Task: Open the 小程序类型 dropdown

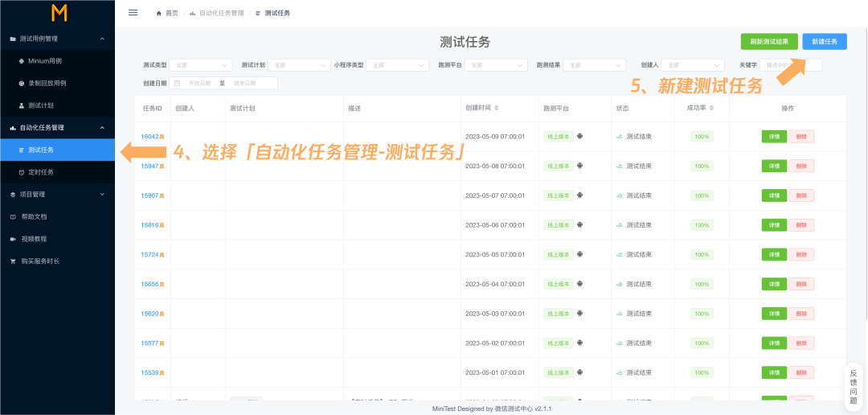Action: (x=398, y=65)
